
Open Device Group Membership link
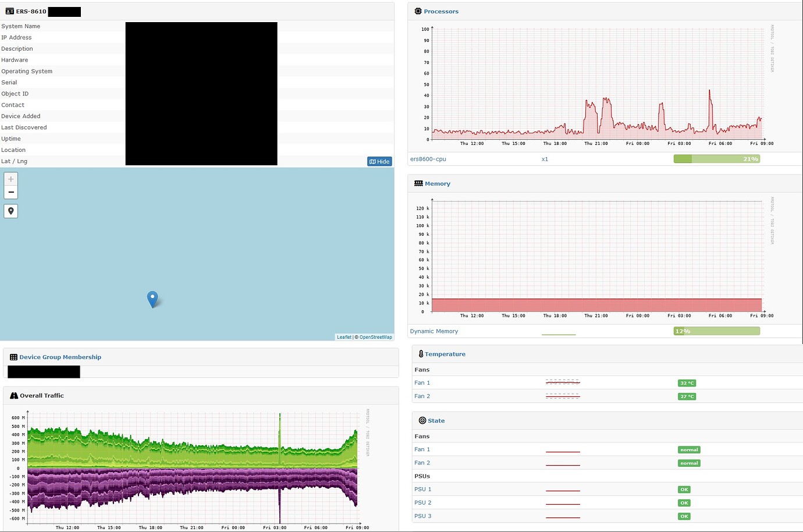point(61,357)
